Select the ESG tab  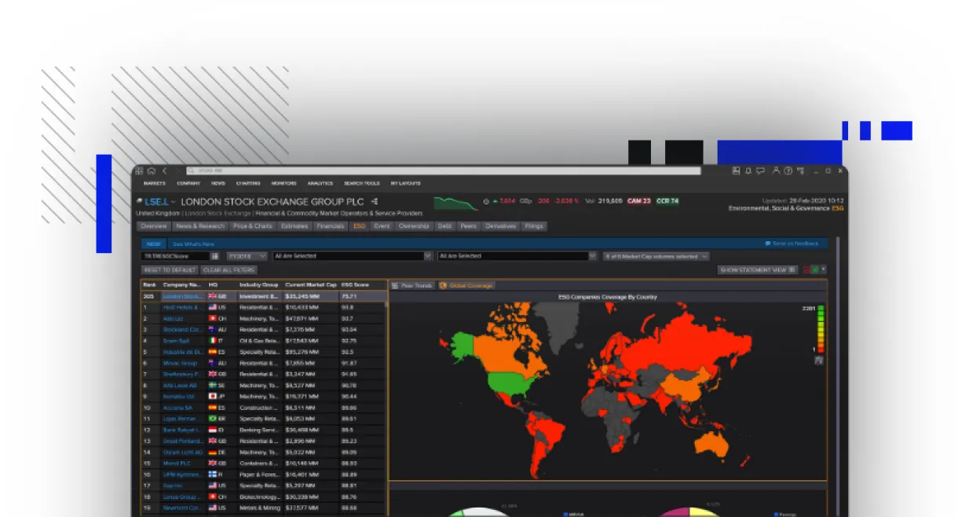(360, 226)
